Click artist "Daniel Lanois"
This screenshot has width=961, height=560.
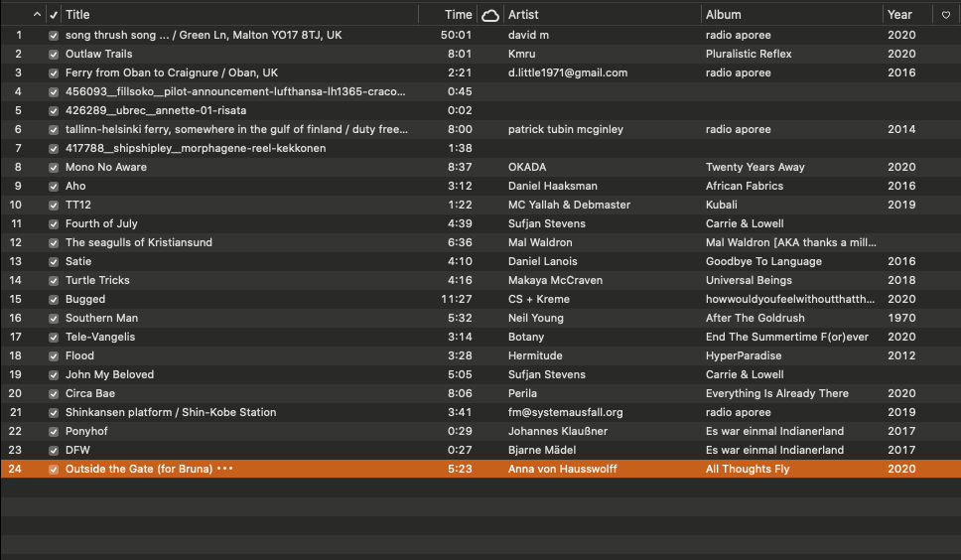[x=542, y=261]
